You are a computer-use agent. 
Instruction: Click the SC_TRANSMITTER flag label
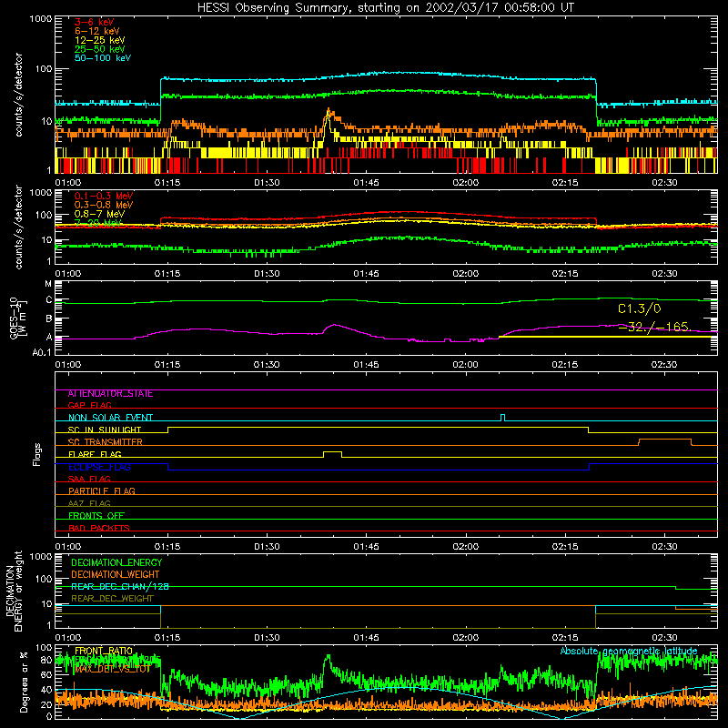pyautogui.click(x=106, y=442)
